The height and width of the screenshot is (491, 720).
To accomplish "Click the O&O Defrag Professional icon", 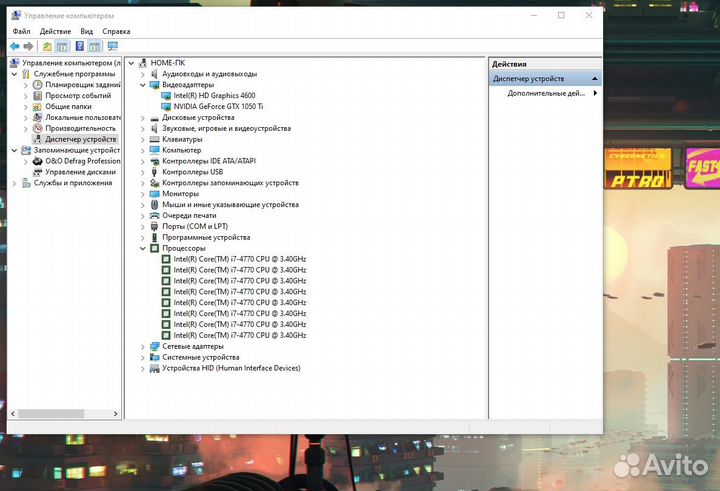I will [x=38, y=161].
